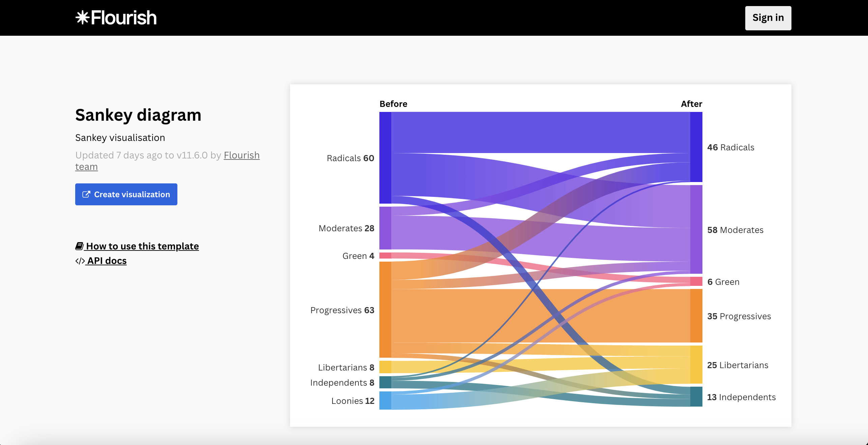Click the 'After' column header
The height and width of the screenshot is (445, 868).
[x=691, y=104]
